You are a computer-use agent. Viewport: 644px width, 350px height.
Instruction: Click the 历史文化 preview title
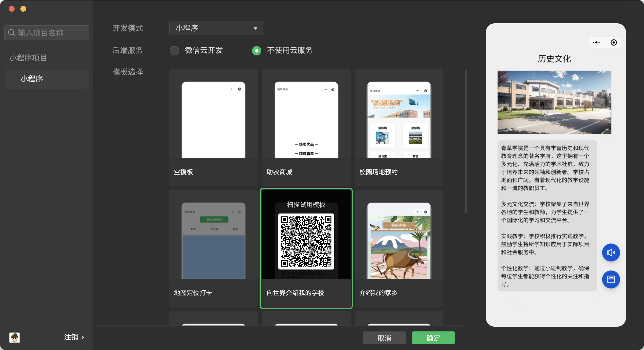pyautogui.click(x=554, y=59)
